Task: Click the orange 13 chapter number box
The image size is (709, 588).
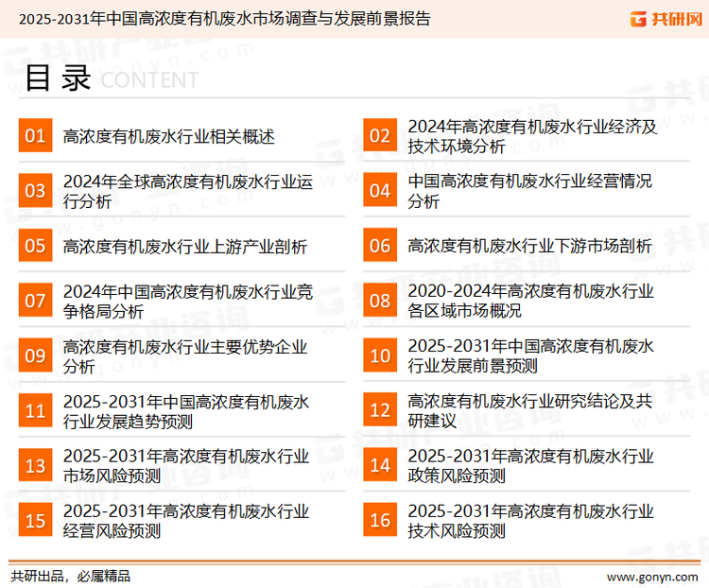Action: 35,465
